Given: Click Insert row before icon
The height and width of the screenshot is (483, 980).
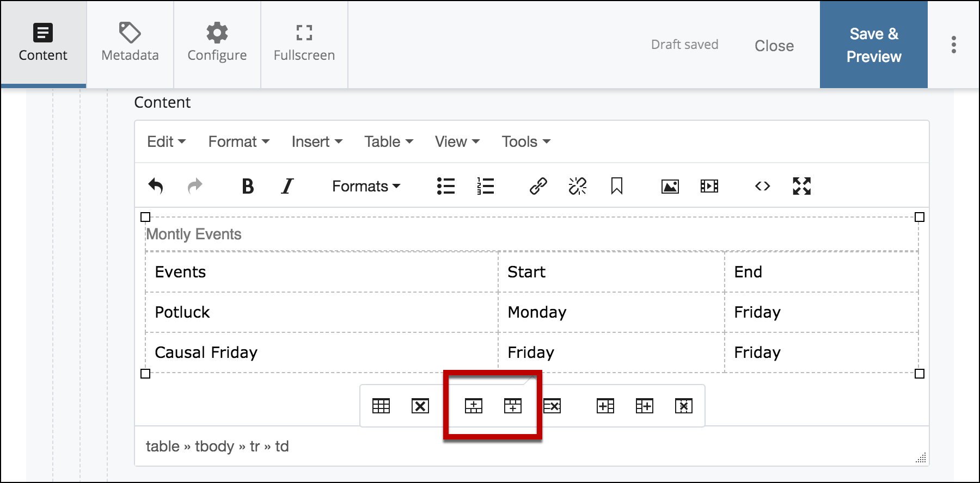Looking at the screenshot, I should 473,406.
